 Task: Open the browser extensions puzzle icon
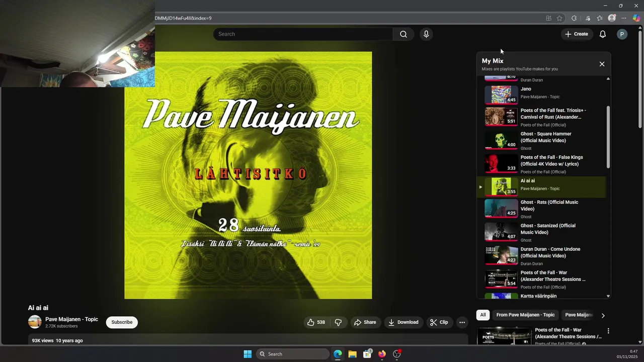pyautogui.click(x=574, y=18)
